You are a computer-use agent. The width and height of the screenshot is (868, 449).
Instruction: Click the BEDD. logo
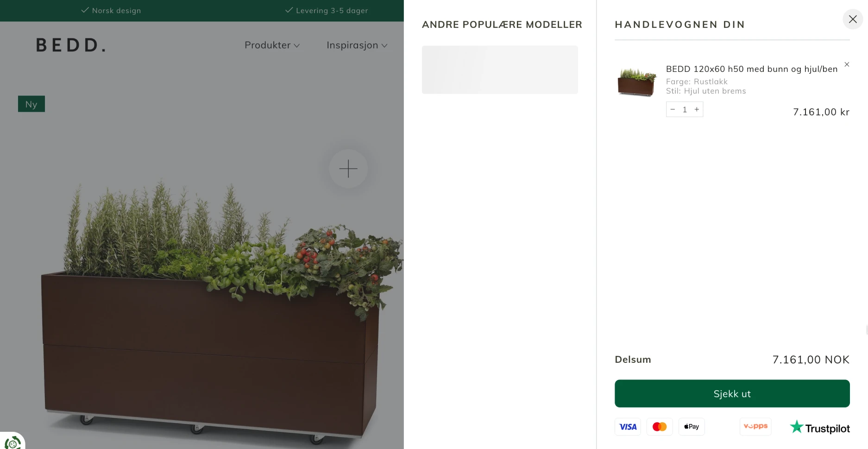(x=71, y=45)
